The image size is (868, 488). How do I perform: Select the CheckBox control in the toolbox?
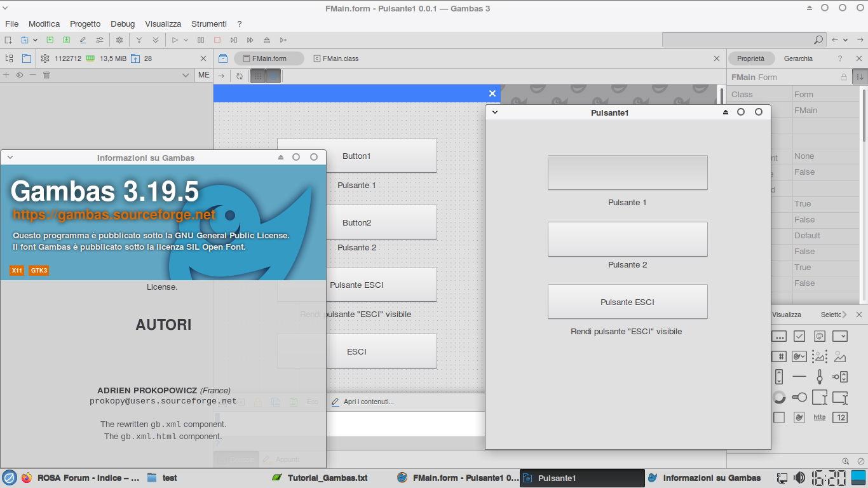pyautogui.click(x=799, y=337)
